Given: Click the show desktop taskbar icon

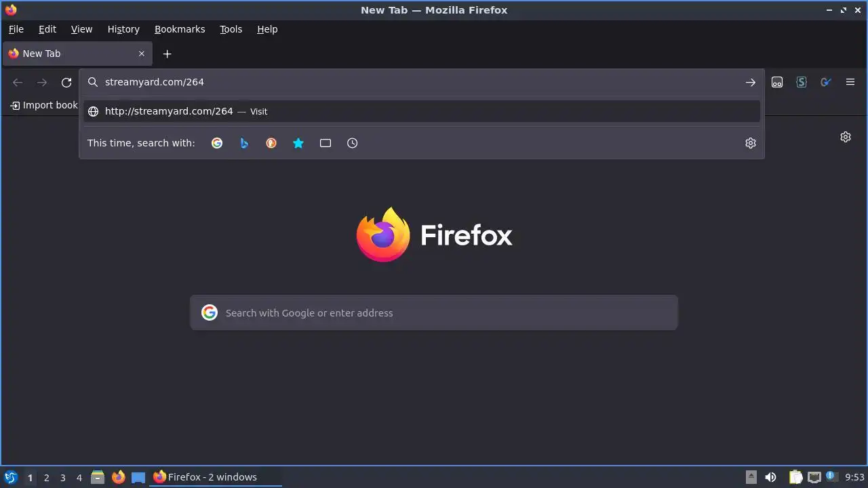Looking at the screenshot, I should (138, 477).
